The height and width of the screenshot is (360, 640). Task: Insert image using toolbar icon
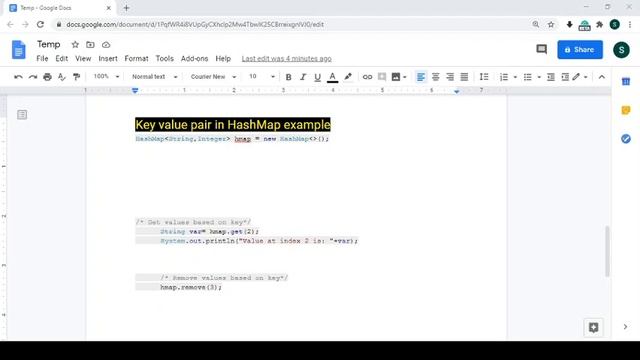pyautogui.click(x=396, y=77)
